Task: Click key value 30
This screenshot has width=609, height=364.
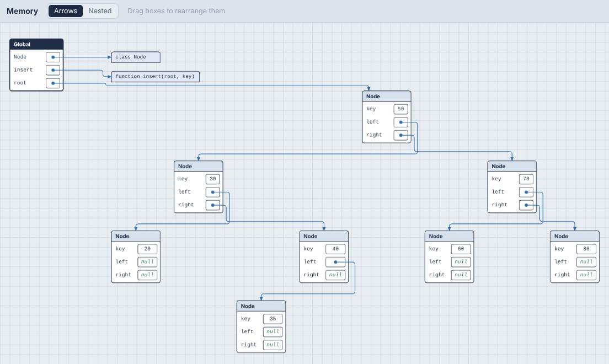Action: point(213,179)
